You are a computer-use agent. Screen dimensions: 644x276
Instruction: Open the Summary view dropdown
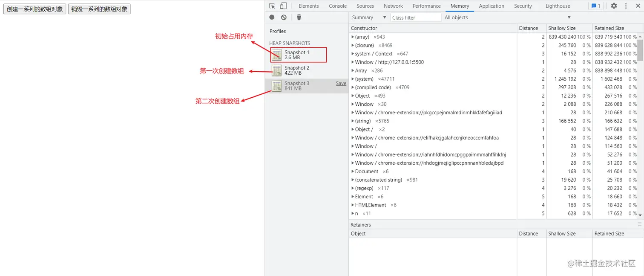pos(368,17)
